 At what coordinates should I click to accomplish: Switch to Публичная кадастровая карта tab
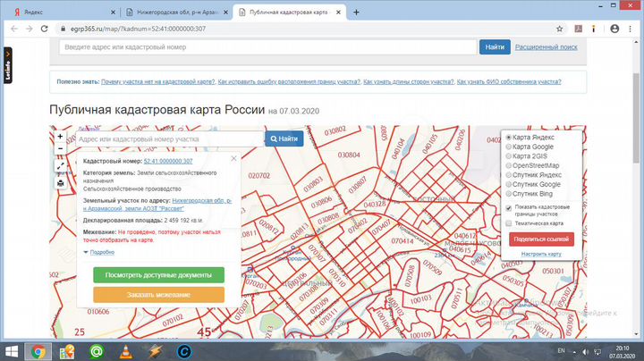coord(289,13)
